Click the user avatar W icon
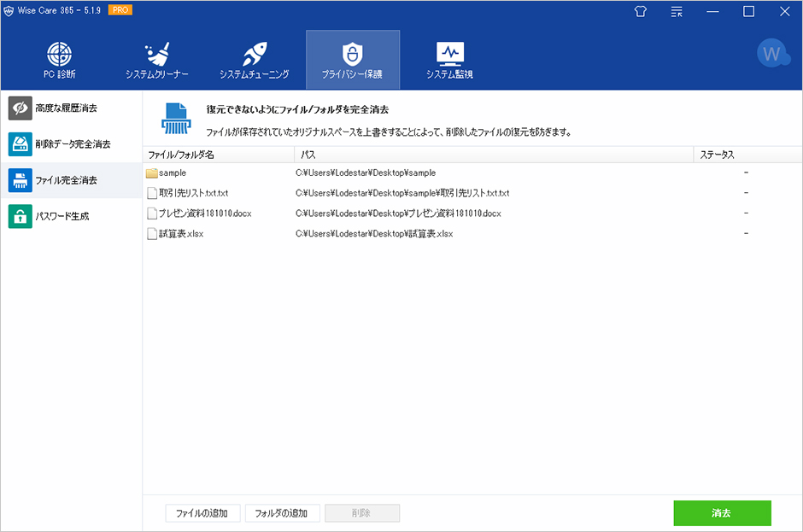Viewport: 803px width, 532px height. (773, 53)
